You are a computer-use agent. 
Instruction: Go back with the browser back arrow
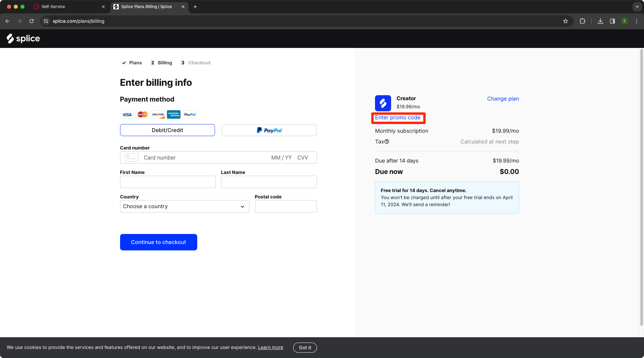[x=7, y=21]
